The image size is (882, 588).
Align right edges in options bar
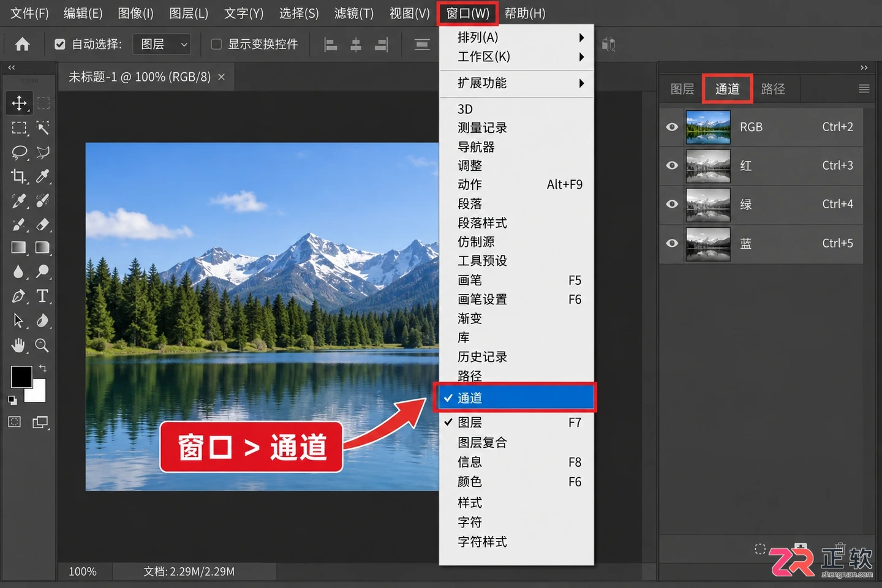click(x=381, y=44)
